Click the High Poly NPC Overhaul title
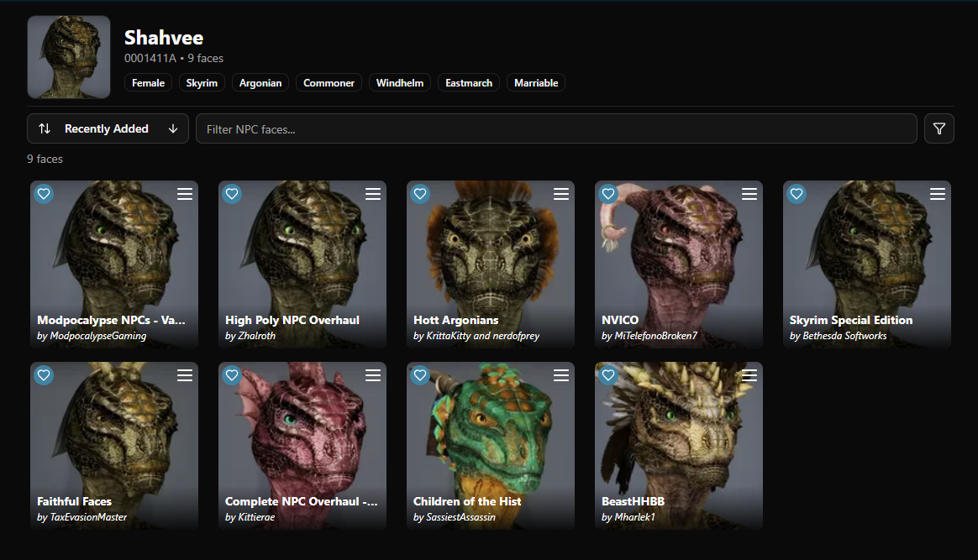 (292, 320)
